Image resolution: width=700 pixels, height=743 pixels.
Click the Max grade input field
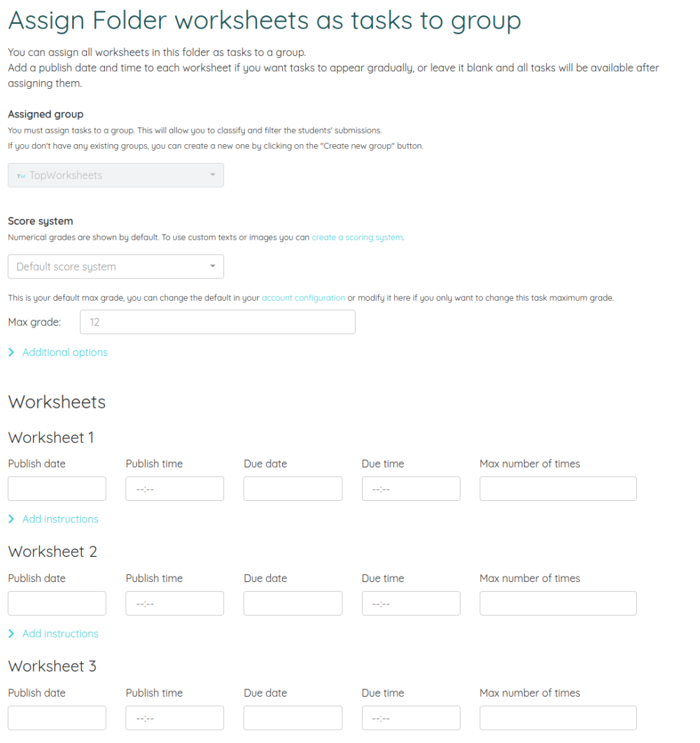pos(217,322)
